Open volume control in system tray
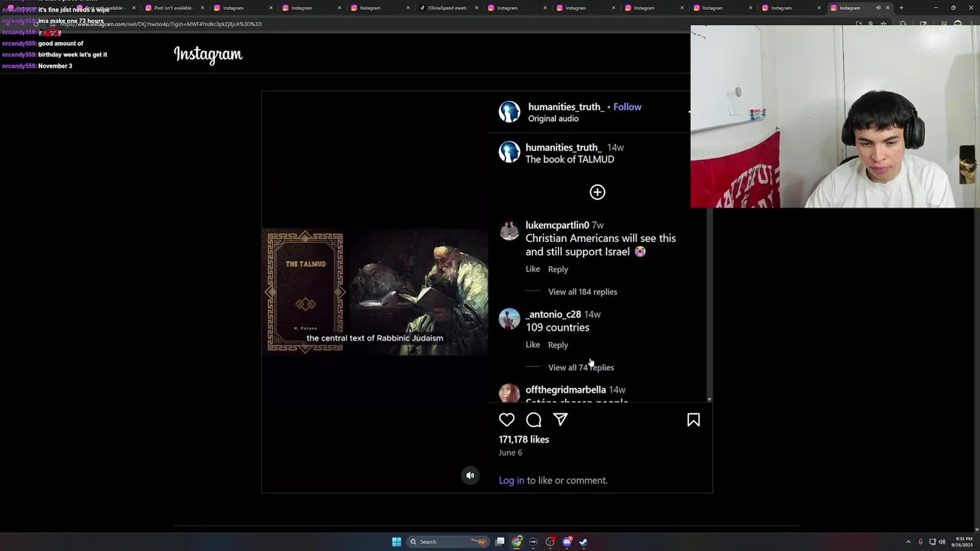Image resolution: width=980 pixels, height=551 pixels. [x=942, y=542]
